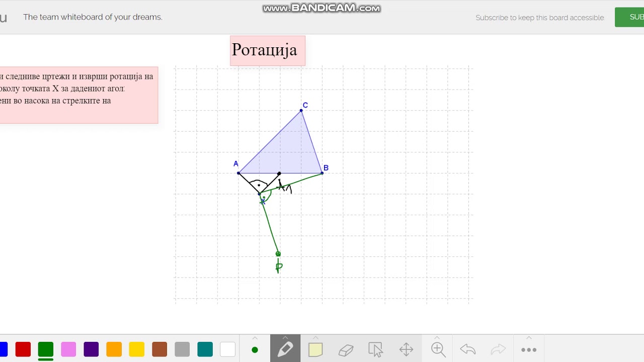Pick the teal color swatch
This screenshot has height=362, width=644.
point(205,349)
